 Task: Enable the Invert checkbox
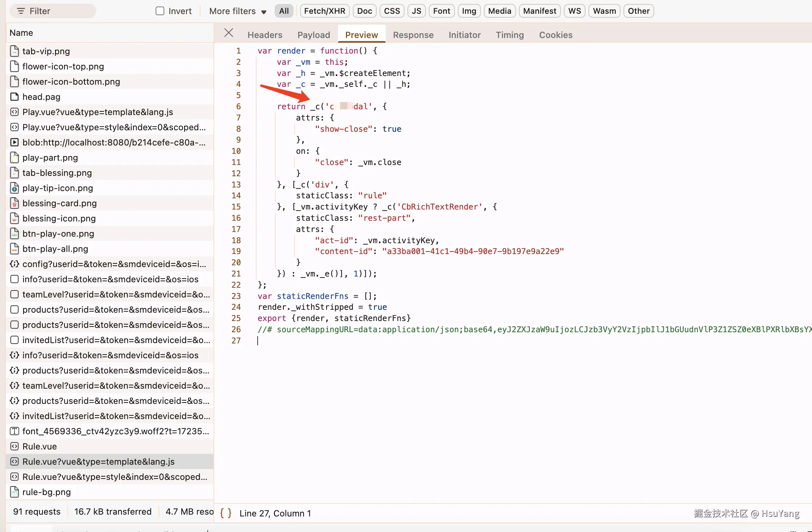coord(160,11)
